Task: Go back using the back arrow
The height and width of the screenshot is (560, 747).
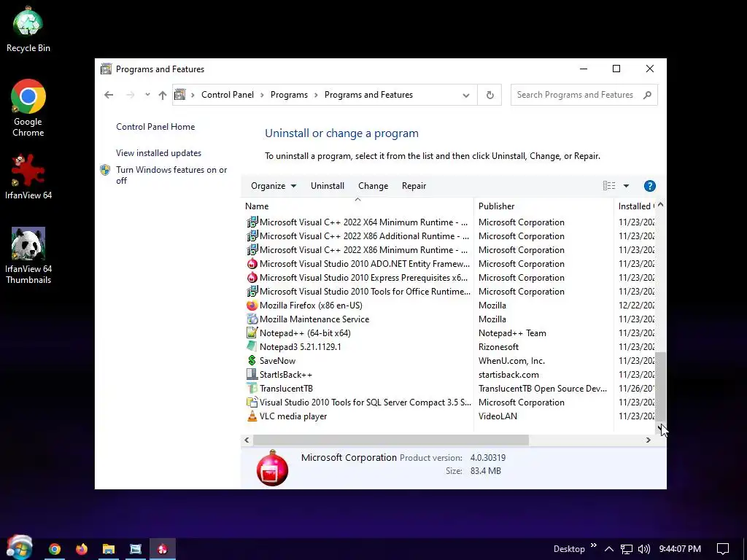Action: (x=109, y=95)
